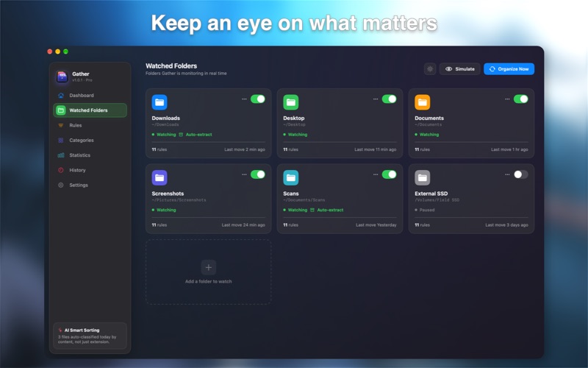Click Add a folder to watch
Image resolution: width=588 pixels, height=368 pixels.
(x=209, y=272)
